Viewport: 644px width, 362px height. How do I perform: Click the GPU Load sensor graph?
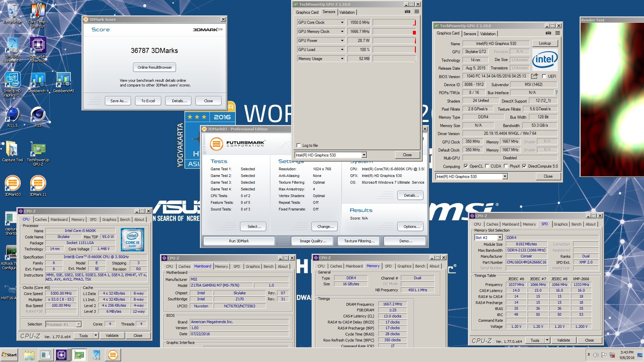(x=394, y=50)
